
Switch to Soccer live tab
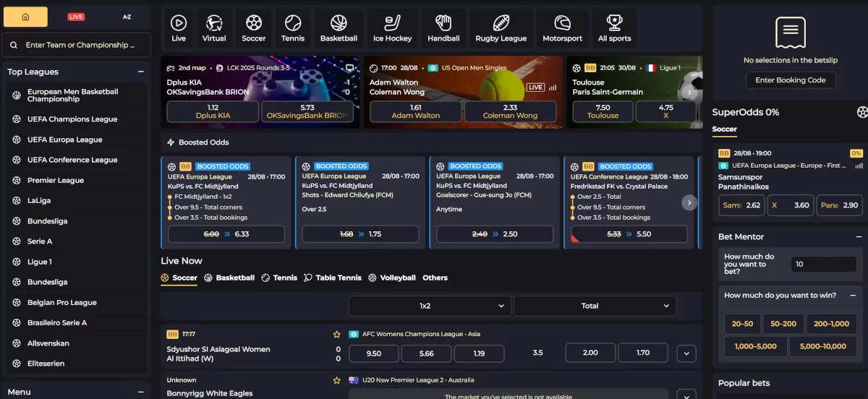[x=179, y=278]
